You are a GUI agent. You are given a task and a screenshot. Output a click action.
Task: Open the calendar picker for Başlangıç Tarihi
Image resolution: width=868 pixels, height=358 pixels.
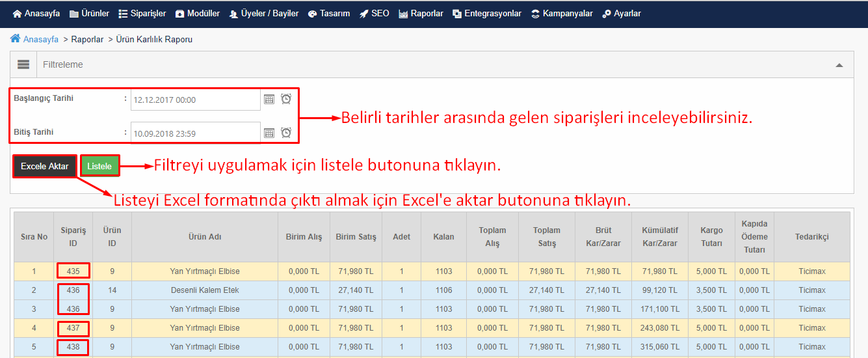point(269,99)
